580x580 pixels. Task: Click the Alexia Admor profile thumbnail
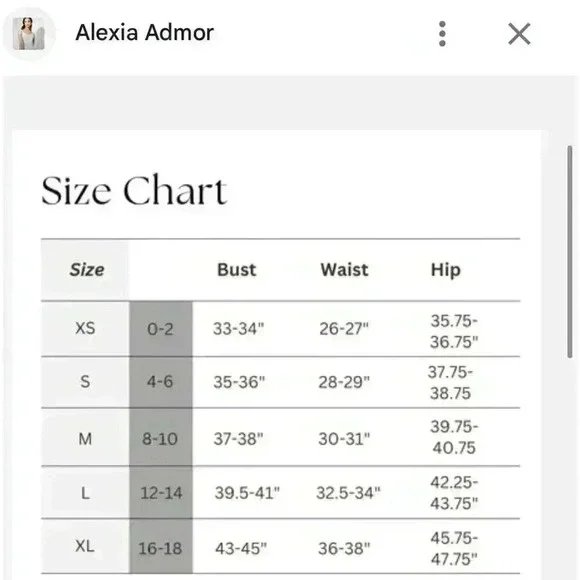pos(29,34)
